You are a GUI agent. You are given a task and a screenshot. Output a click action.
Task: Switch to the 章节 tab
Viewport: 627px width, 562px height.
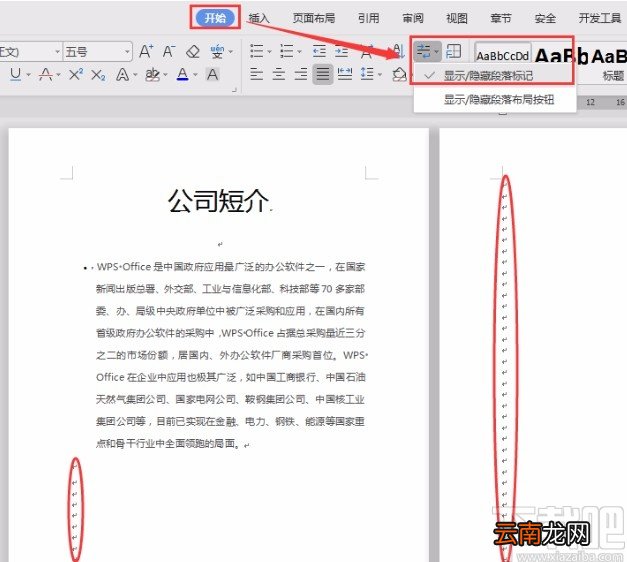click(x=501, y=18)
